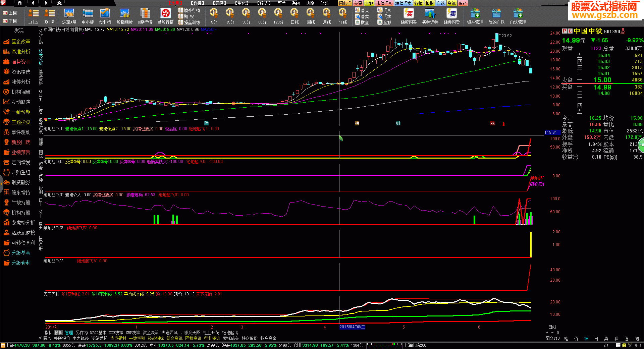
Task: Open the 港股行情 Hong Kong icon
Action: tap(165, 16)
